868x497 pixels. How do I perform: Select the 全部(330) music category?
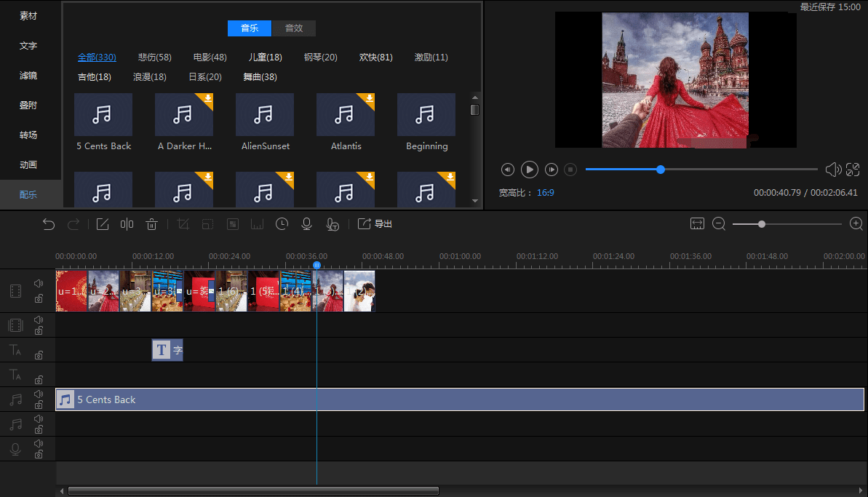(97, 57)
